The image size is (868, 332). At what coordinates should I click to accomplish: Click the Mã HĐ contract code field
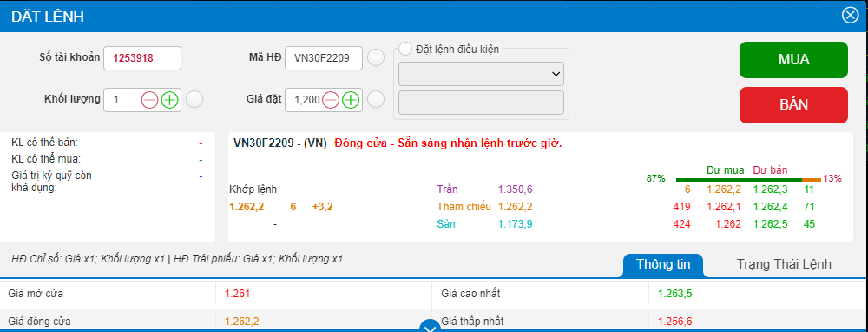(x=324, y=57)
